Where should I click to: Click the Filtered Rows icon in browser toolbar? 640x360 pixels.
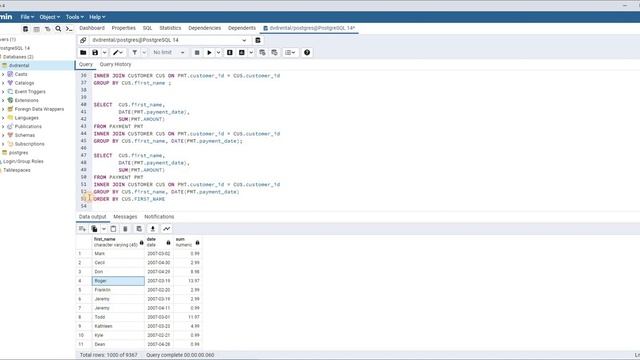(47, 29)
